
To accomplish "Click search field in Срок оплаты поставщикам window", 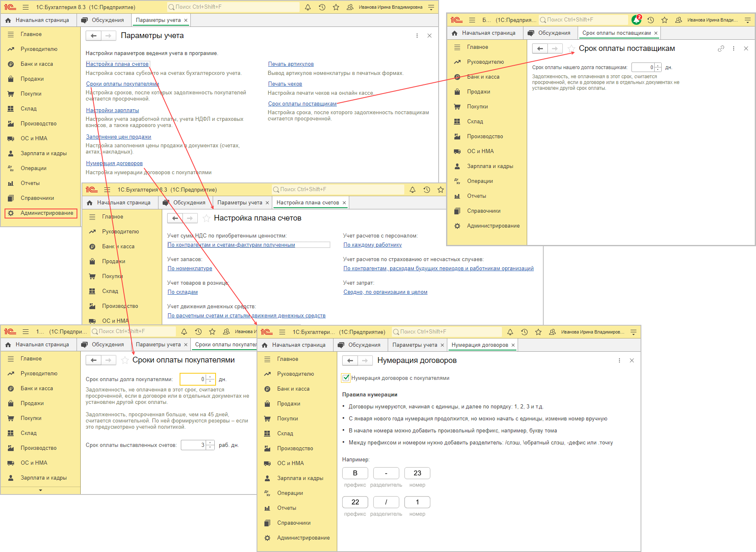I will [x=583, y=20].
